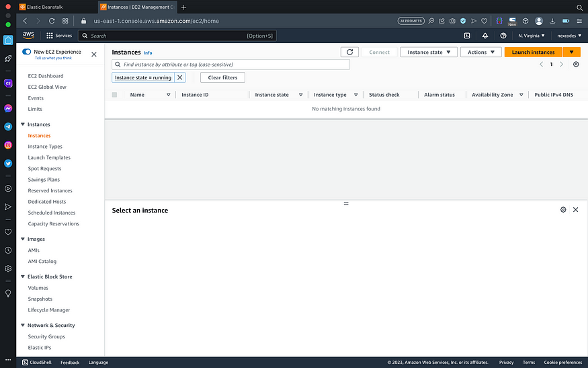Click the Connect button

[x=380, y=52]
